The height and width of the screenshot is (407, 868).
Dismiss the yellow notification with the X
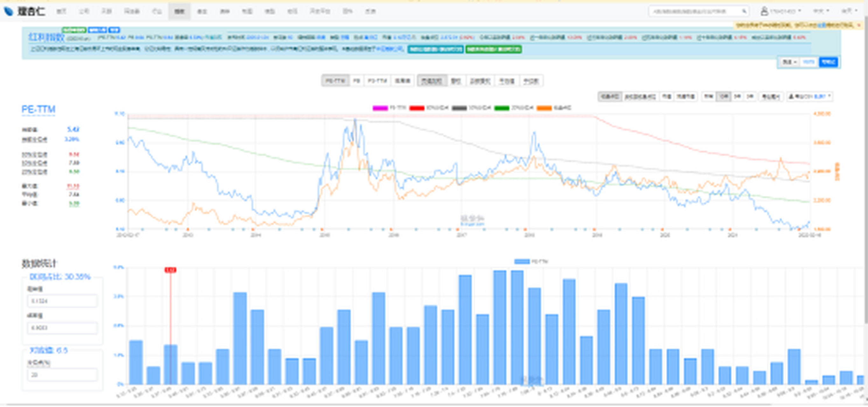858,25
